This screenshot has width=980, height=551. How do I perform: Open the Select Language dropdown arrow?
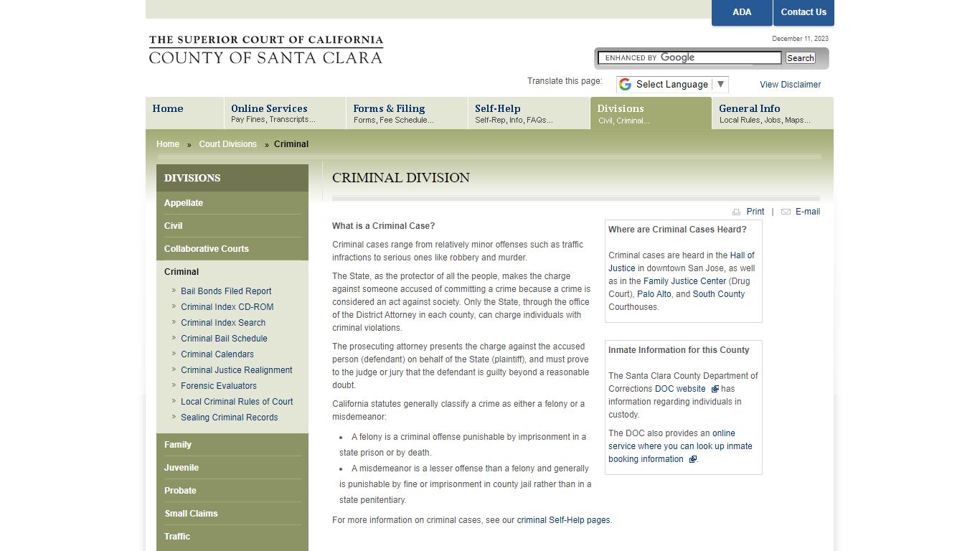click(721, 84)
